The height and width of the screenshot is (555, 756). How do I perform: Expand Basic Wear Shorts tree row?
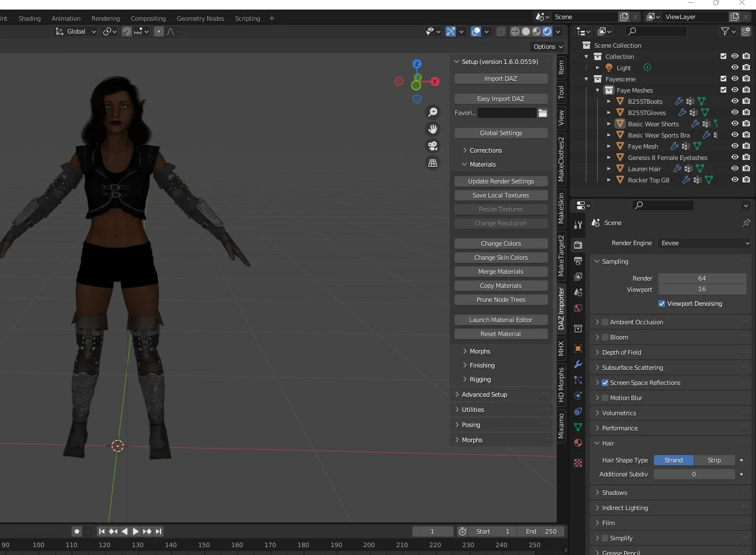click(x=609, y=124)
